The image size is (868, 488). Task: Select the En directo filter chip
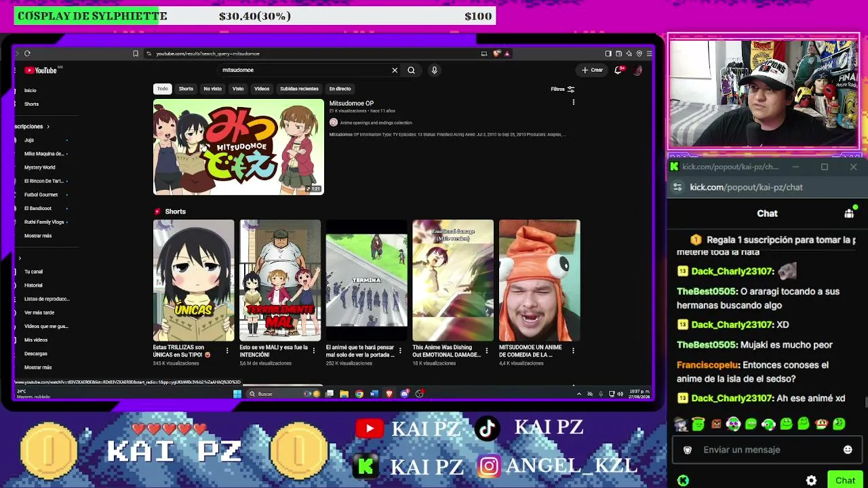point(340,89)
